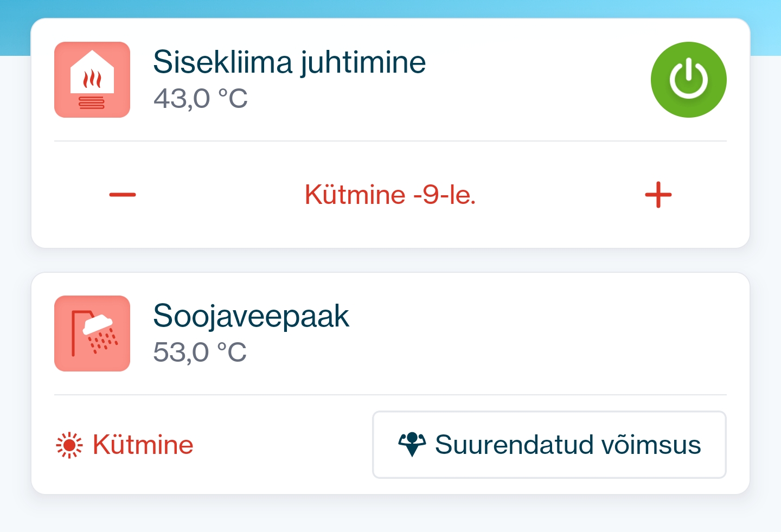Open the Soojaveepaak title
The height and width of the screenshot is (532, 781).
click(x=251, y=316)
